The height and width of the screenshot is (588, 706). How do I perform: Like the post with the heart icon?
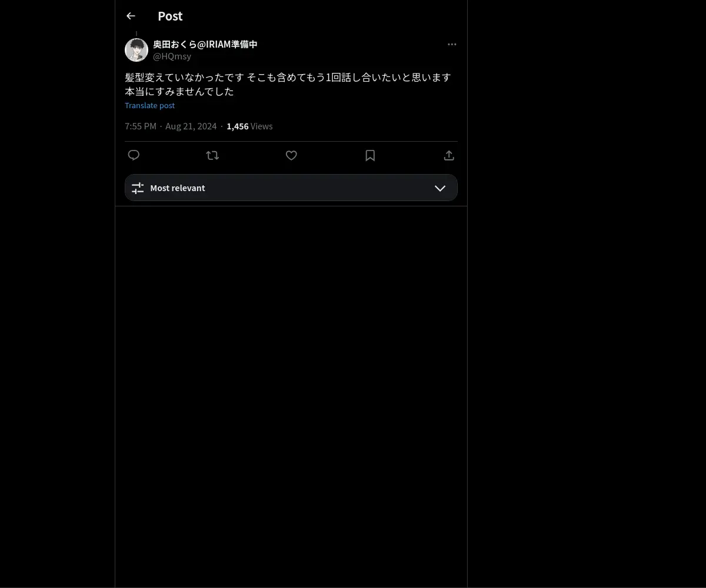(x=291, y=155)
